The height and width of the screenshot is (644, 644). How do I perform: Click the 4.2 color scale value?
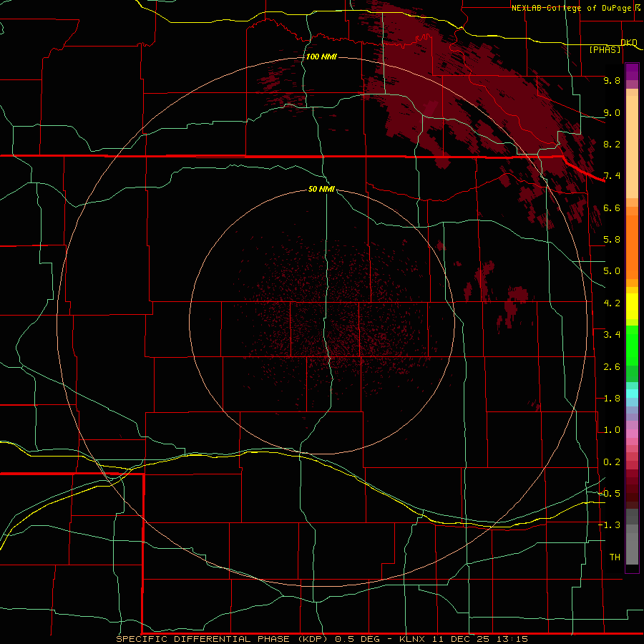[612, 303]
